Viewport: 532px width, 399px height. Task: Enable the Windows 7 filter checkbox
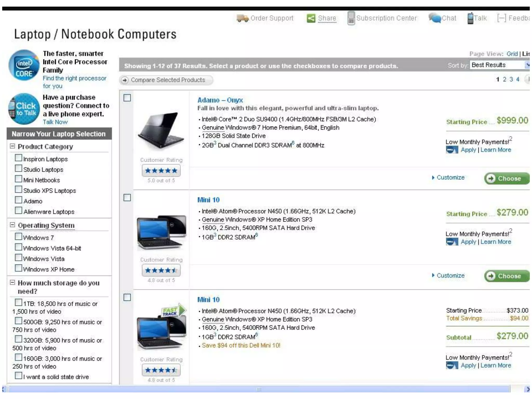[x=18, y=237]
